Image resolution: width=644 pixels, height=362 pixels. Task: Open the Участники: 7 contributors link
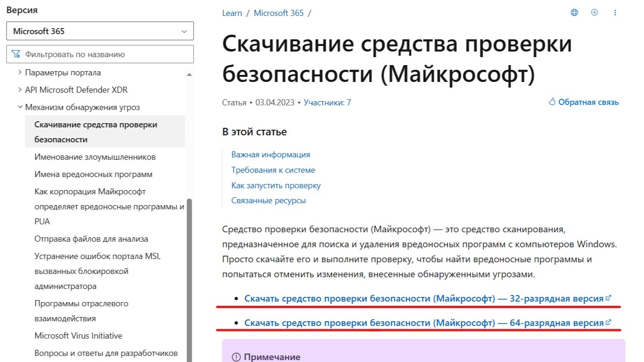click(327, 102)
